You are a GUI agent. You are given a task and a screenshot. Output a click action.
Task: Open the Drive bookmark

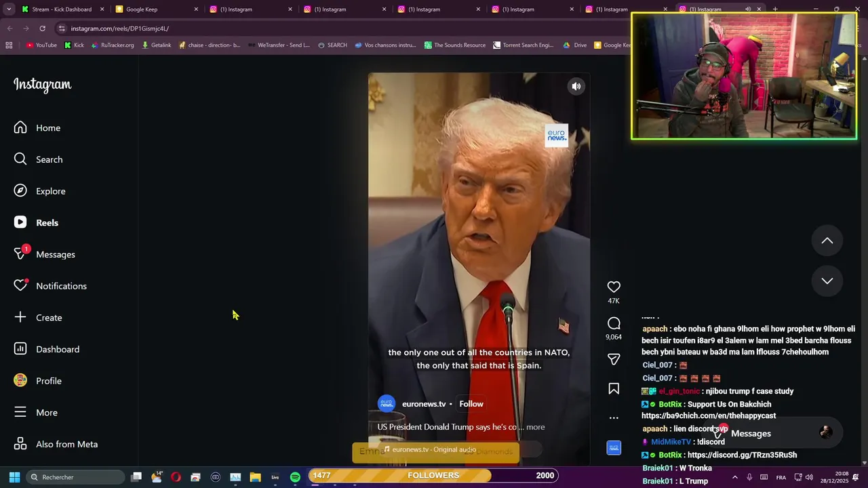coord(575,45)
